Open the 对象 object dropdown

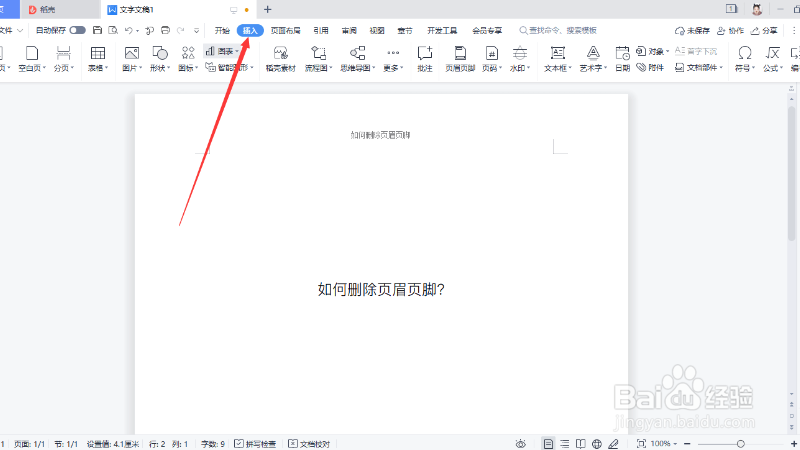(x=653, y=51)
